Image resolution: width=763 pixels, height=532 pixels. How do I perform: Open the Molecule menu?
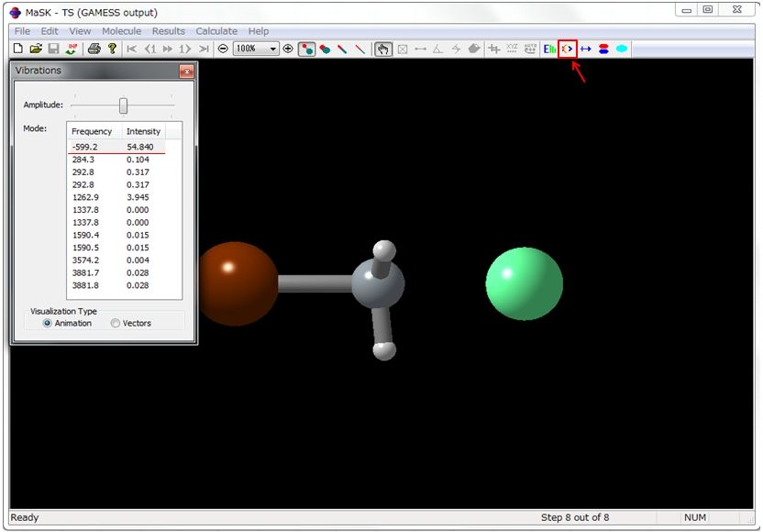click(121, 30)
